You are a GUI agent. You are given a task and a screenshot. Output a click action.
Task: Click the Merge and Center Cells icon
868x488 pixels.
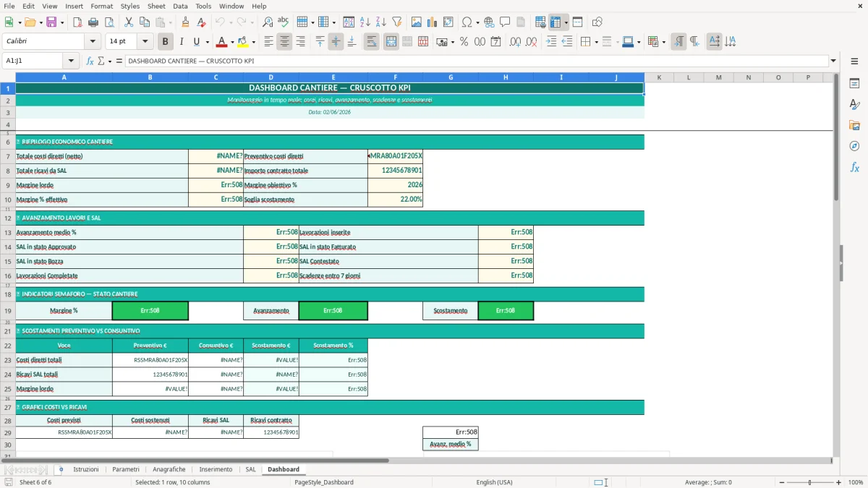point(391,42)
